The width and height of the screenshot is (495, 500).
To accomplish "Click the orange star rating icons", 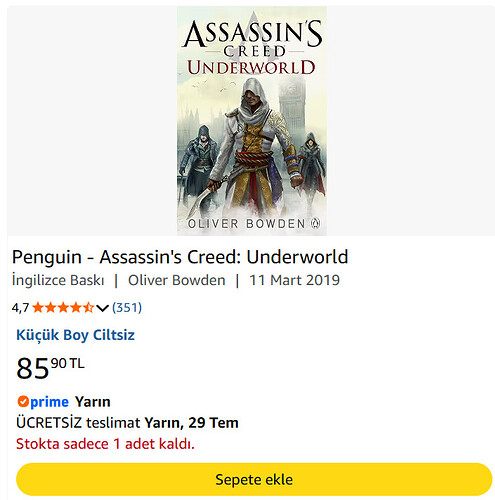I will point(63,307).
